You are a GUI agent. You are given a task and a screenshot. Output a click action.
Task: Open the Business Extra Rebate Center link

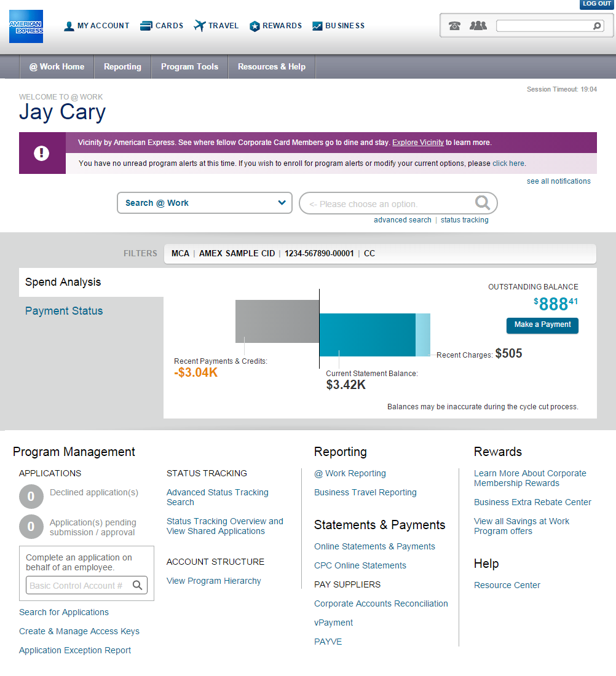pos(533,502)
